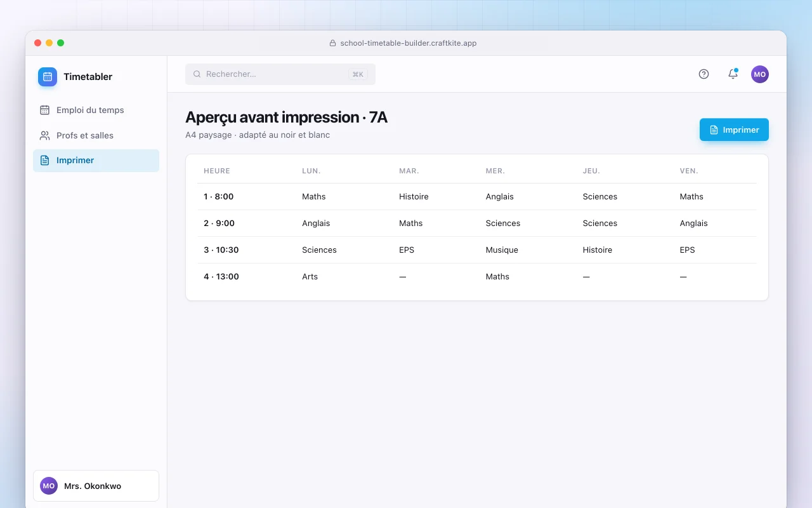Select the "2 · 9:00" period label
The height and width of the screenshot is (508, 812).
coord(219,224)
